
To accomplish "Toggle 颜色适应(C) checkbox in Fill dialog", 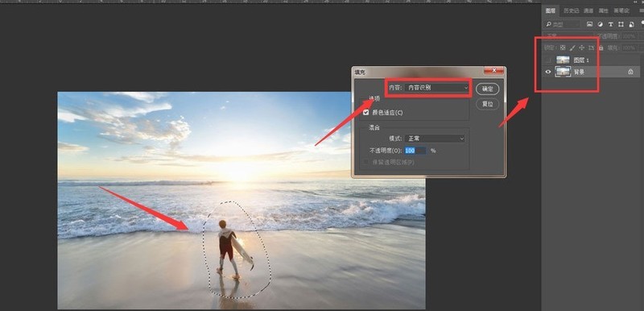I will 366,112.
